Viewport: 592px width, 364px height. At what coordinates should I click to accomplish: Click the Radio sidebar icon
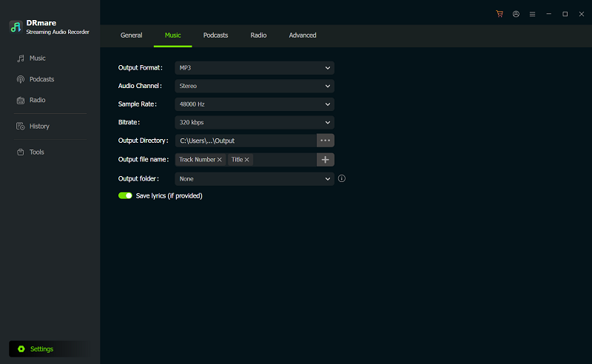pos(21,100)
